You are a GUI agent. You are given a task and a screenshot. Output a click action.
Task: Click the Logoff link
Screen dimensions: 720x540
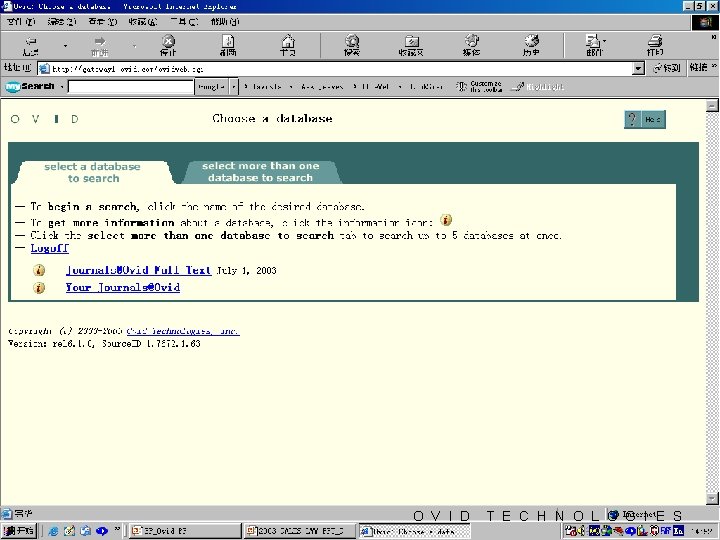point(50,248)
